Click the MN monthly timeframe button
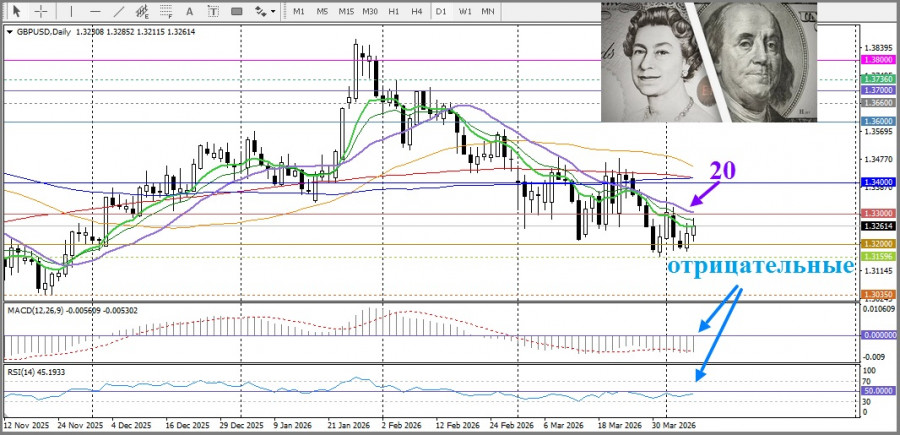Viewport: 900px width, 435px height. click(x=488, y=11)
